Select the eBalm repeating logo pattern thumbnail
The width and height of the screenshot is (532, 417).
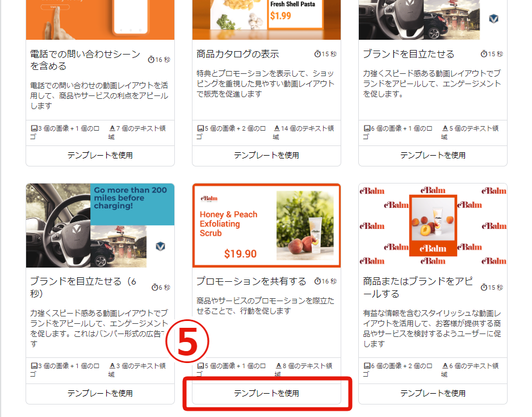433,226
